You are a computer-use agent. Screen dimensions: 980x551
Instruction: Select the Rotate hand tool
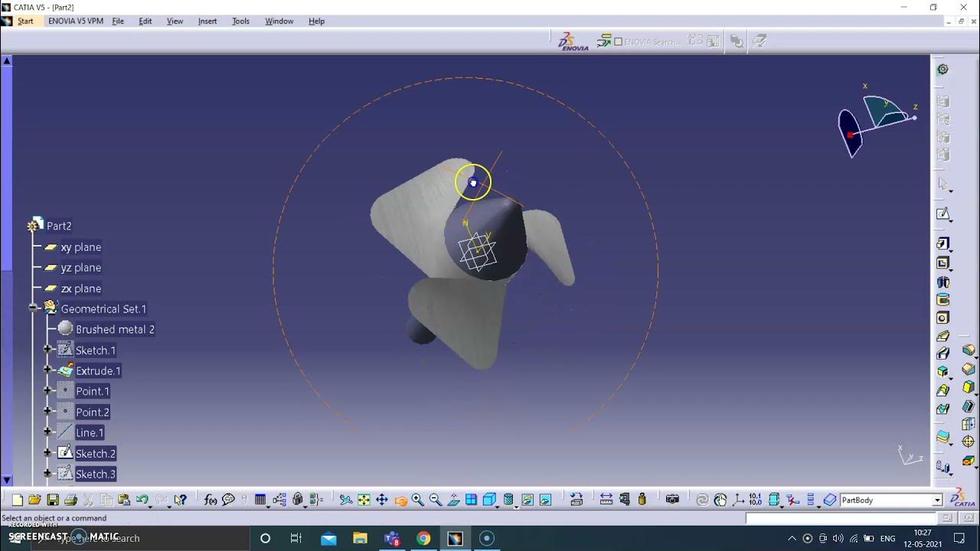pyautogui.click(x=400, y=500)
